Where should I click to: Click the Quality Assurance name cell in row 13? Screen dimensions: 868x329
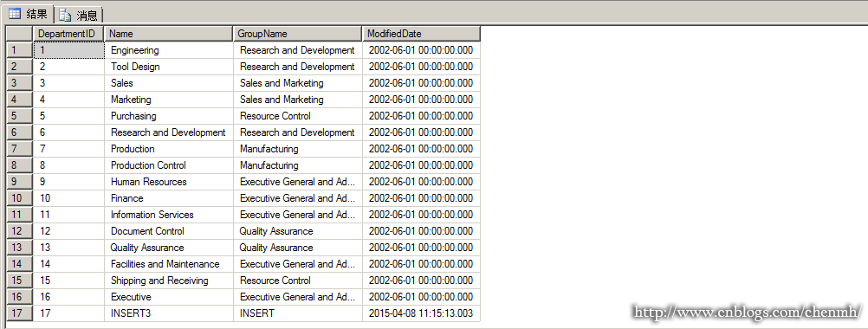point(169,248)
